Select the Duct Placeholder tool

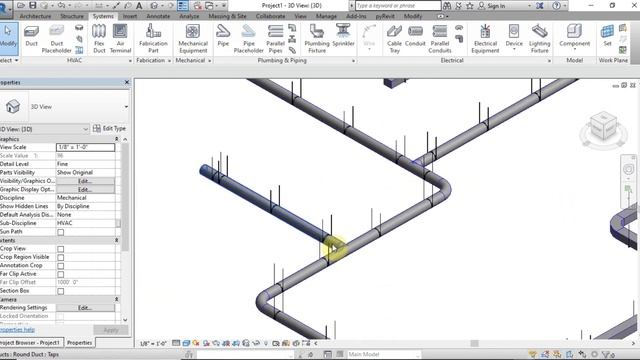point(56,39)
